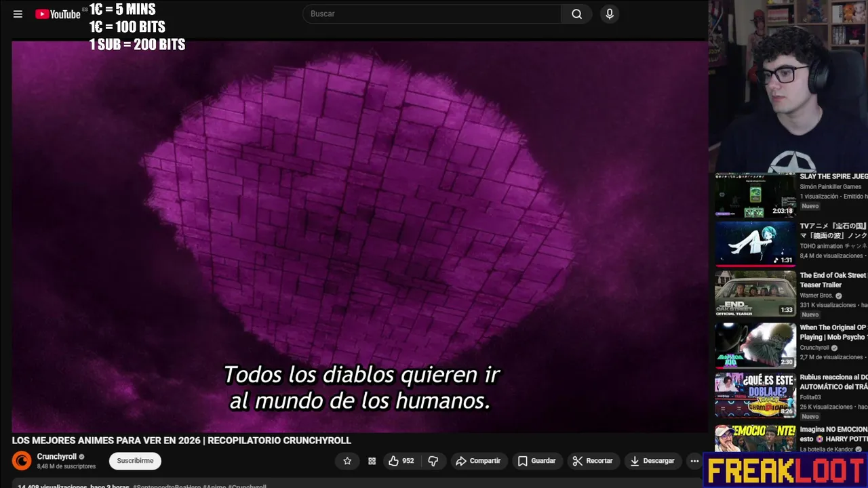Click the 8,48 M de suscriptores text

(x=66, y=466)
